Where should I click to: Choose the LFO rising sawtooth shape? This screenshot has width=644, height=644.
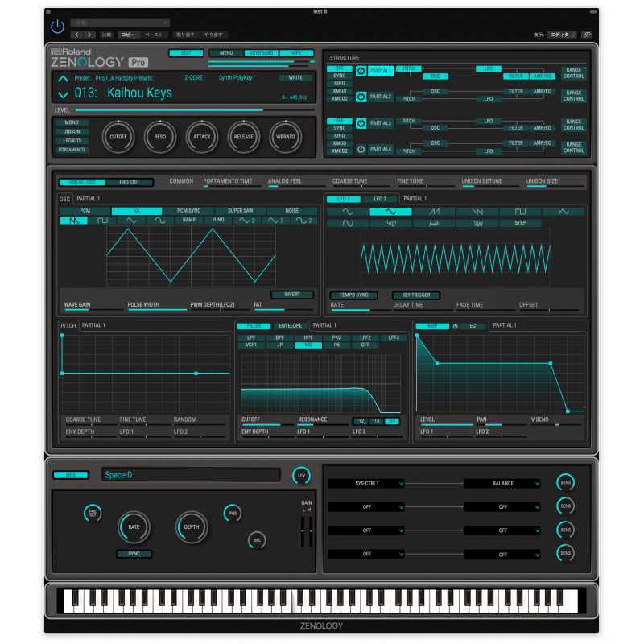434,212
